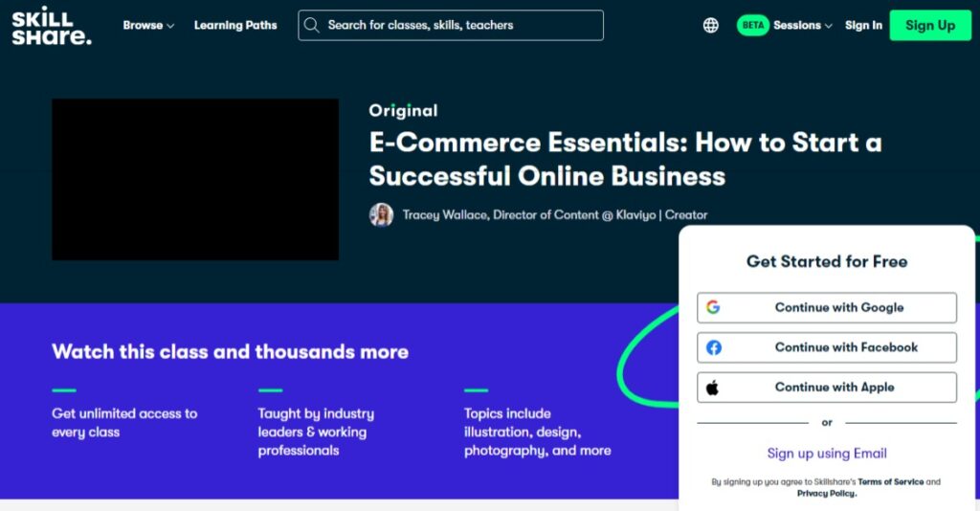The width and height of the screenshot is (980, 511).
Task: Click Tracey Wallace's avatar photo
Action: tap(381, 215)
